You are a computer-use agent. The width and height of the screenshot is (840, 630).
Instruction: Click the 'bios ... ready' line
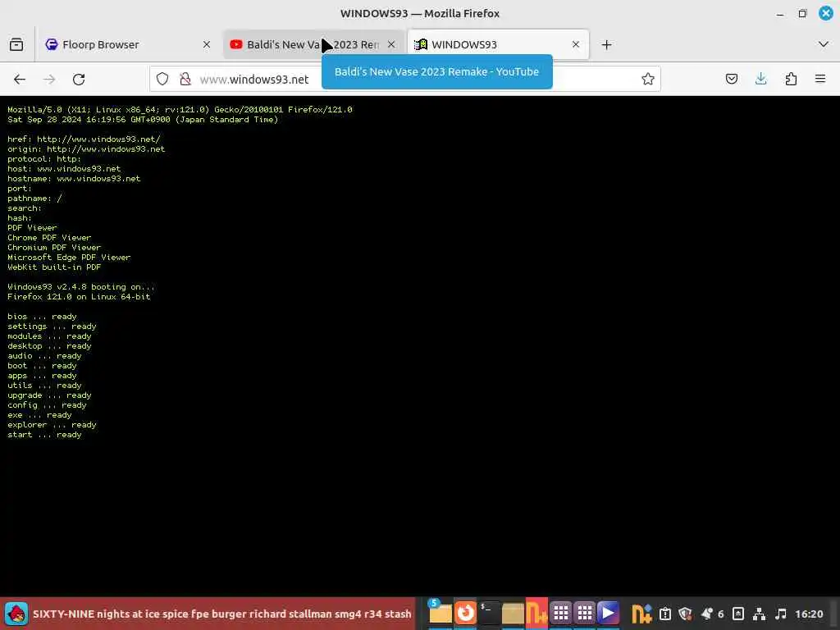[43, 316]
